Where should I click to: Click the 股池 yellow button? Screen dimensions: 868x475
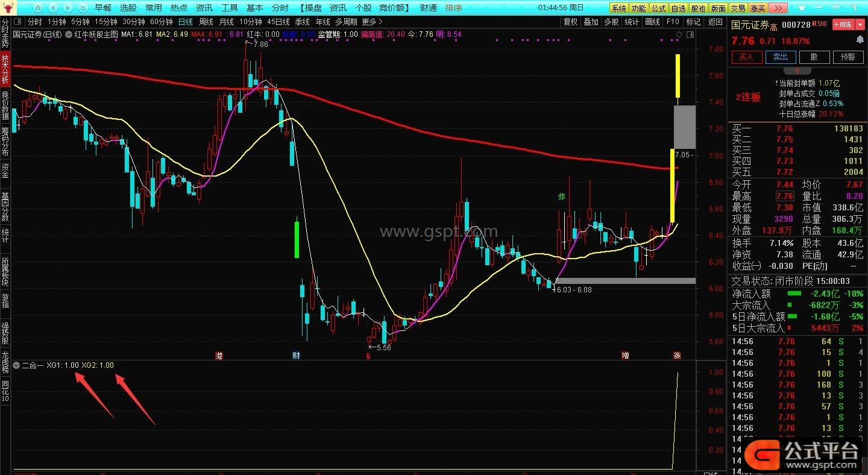tap(698, 8)
